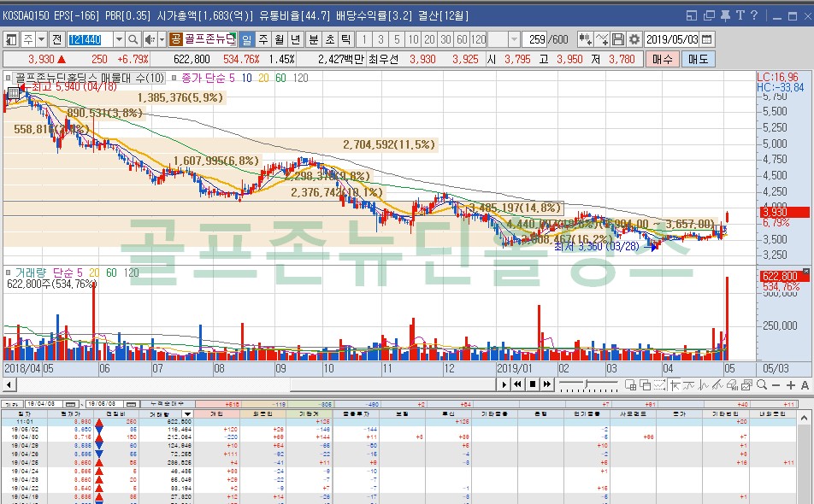Click the pin window icon in title bar

click(725, 15)
